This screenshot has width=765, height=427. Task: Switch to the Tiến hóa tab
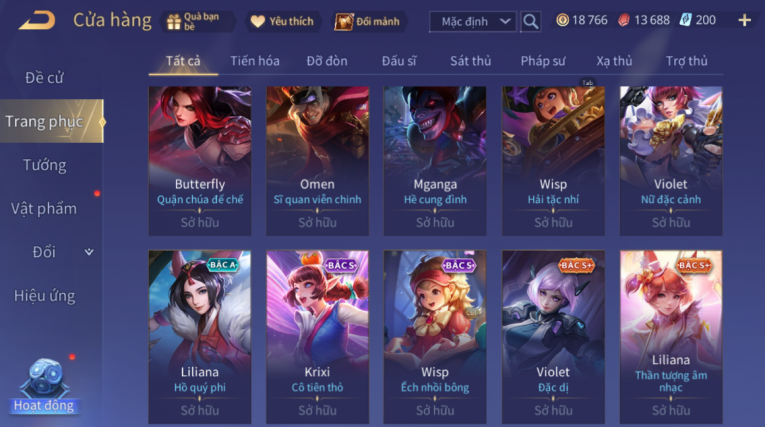coord(255,61)
